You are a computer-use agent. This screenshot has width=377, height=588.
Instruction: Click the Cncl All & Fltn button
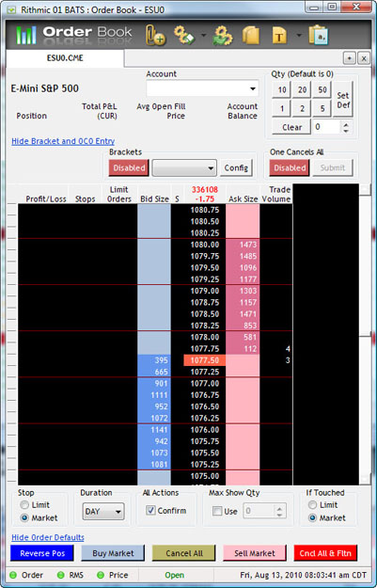pos(325,553)
